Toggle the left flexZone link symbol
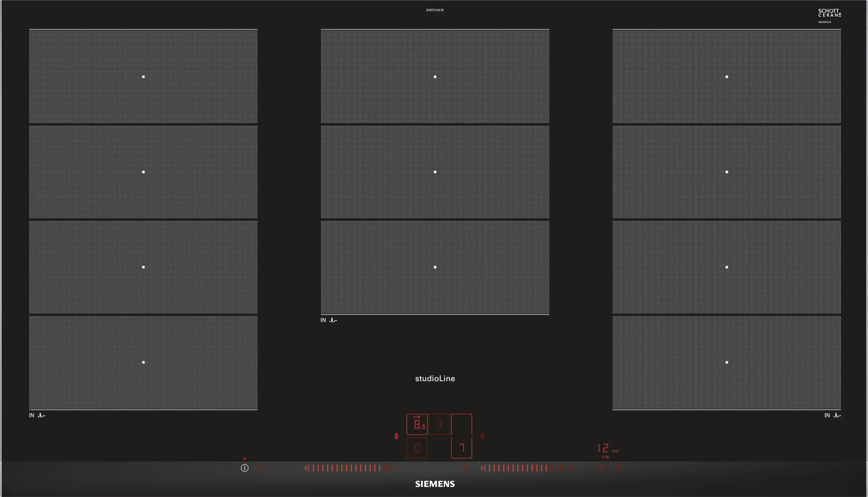Image resolution: width=868 pixels, height=497 pixels. 396,436
